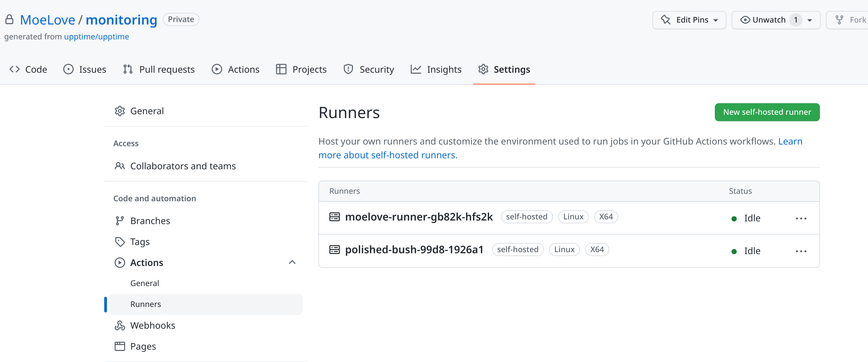Click the server icon beside polished-bush-99d8-1926a1
Viewport: 868px width, 362px height.
pyautogui.click(x=334, y=249)
